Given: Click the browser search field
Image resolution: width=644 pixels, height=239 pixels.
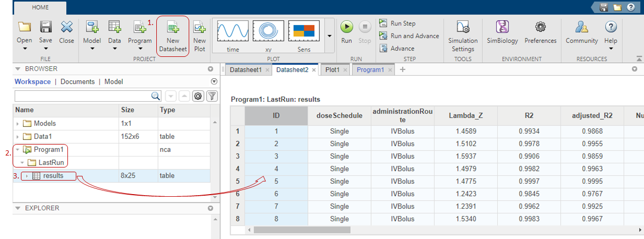Looking at the screenshot, I should click(83, 96).
